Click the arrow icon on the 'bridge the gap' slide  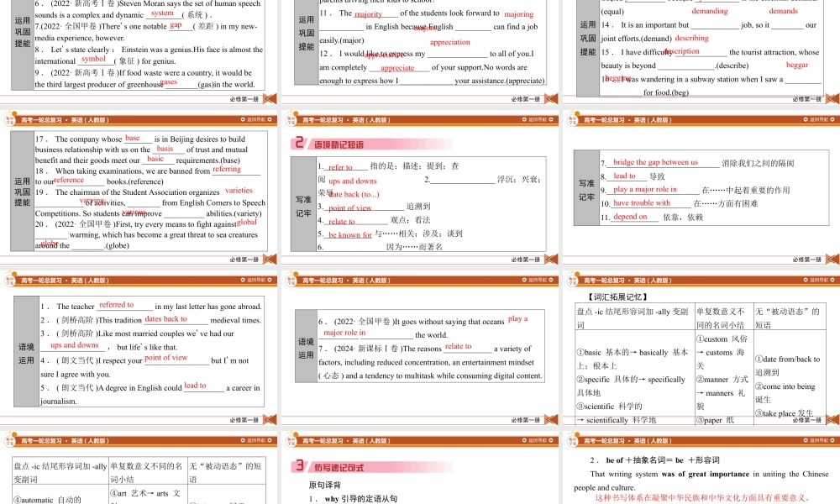[x=833, y=260]
